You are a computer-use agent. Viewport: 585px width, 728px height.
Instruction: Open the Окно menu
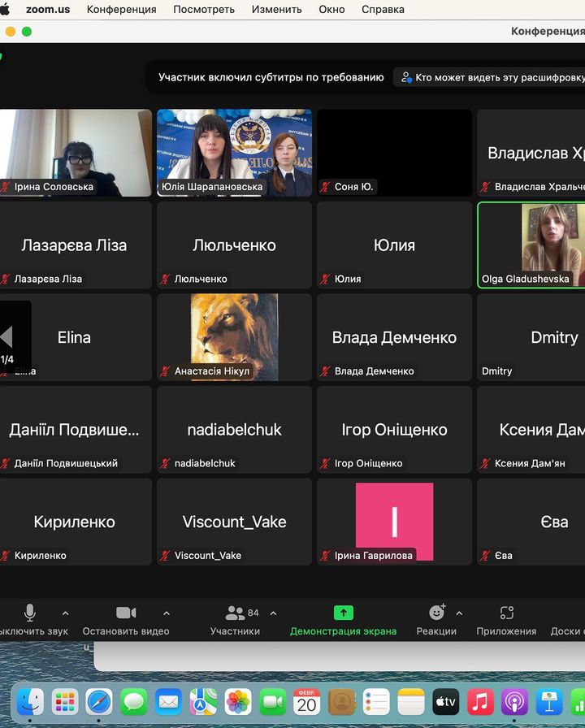[331, 9]
